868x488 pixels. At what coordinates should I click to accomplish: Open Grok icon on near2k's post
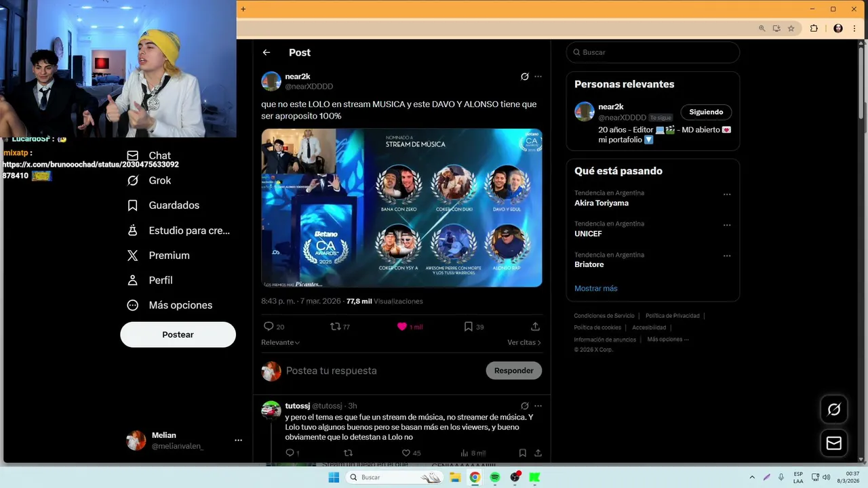pyautogui.click(x=524, y=77)
